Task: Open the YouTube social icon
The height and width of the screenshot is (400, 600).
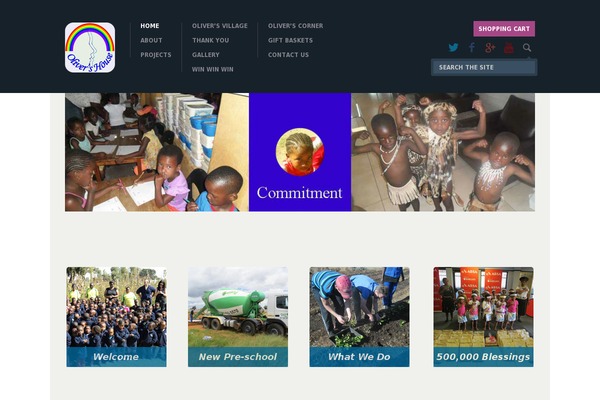Action: (509, 47)
